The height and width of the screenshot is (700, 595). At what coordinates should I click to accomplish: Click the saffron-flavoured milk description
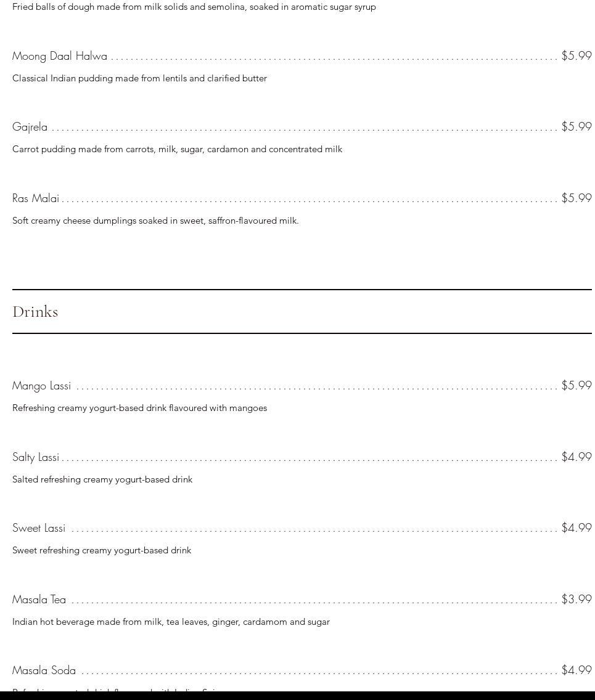point(155,221)
